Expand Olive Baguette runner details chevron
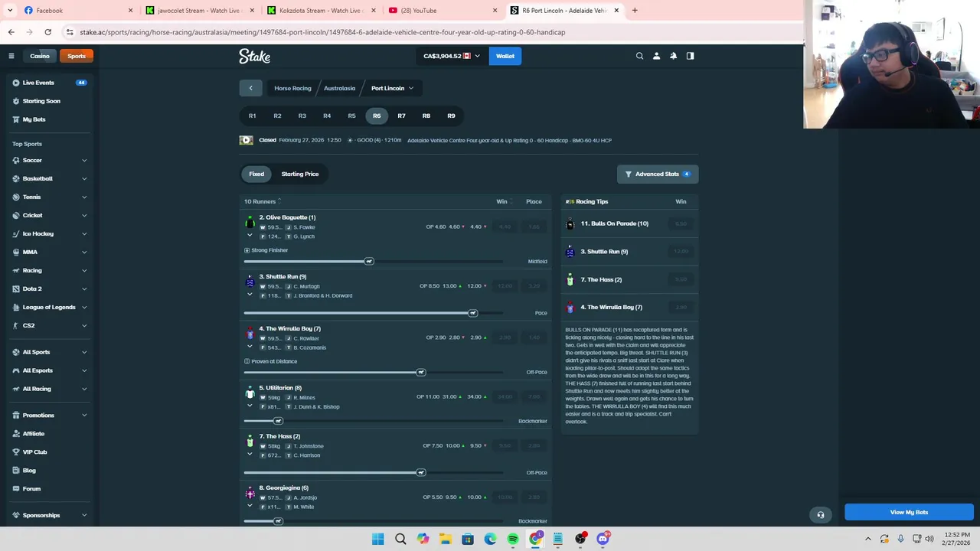 click(x=250, y=235)
